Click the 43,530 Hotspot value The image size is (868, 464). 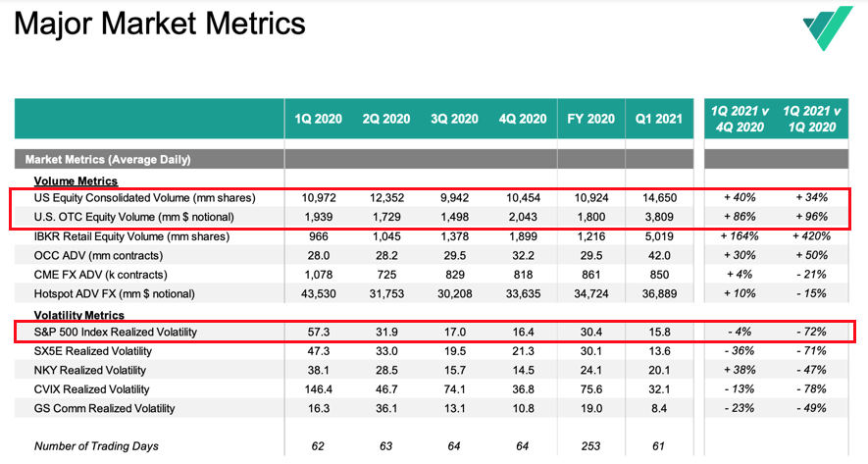[x=319, y=294]
